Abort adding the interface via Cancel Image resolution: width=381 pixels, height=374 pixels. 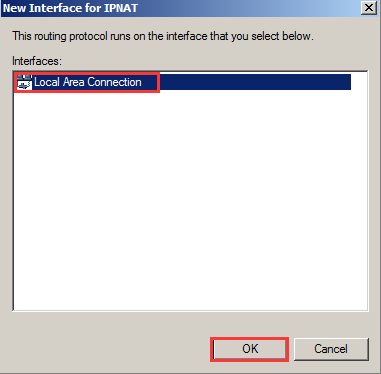331,349
